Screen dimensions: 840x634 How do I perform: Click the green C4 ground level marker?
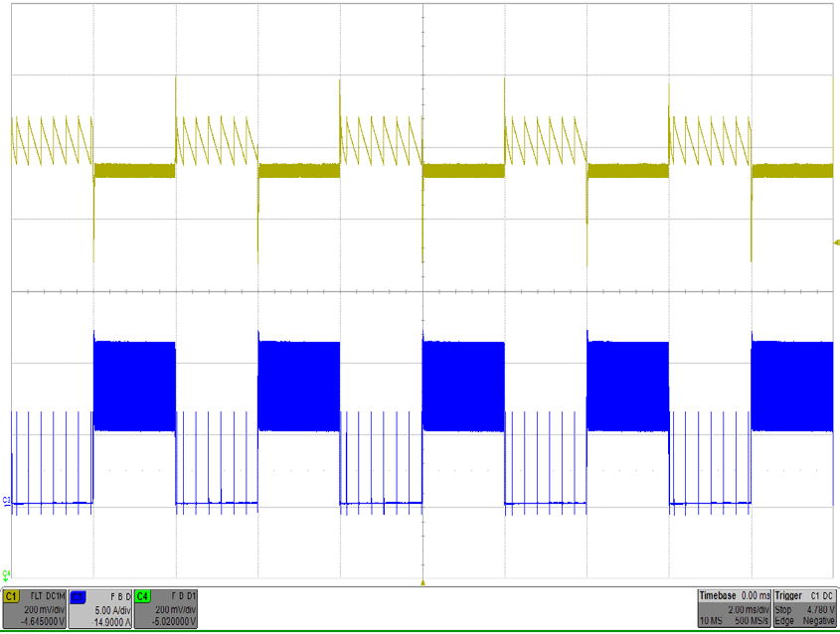[x=8, y=573]
